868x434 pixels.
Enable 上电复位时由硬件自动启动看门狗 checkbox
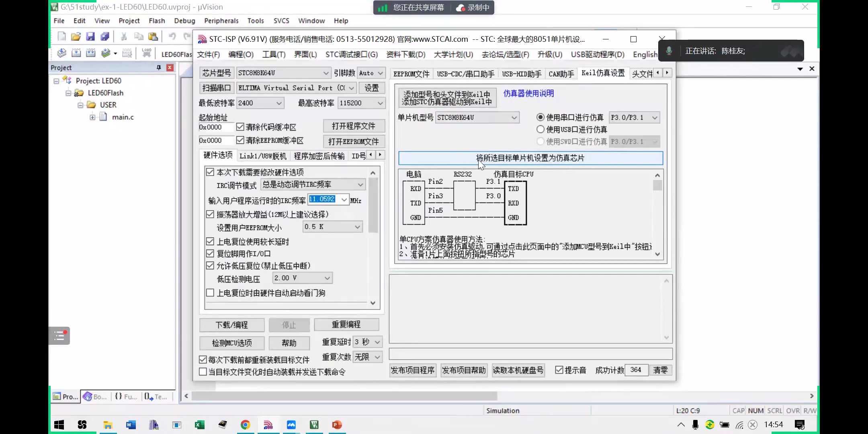point(210,293)
